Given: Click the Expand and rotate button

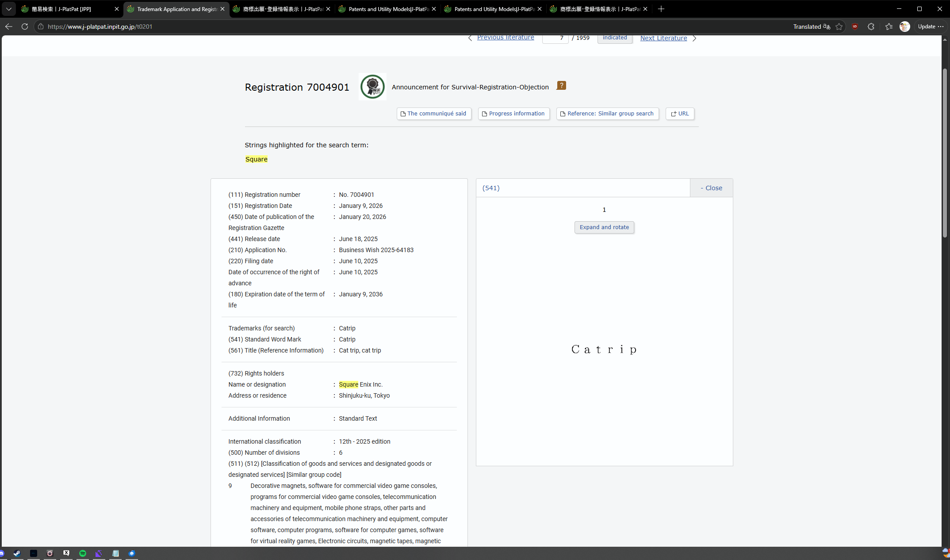Looking at the screenshot, I should (x=604, y=227).
